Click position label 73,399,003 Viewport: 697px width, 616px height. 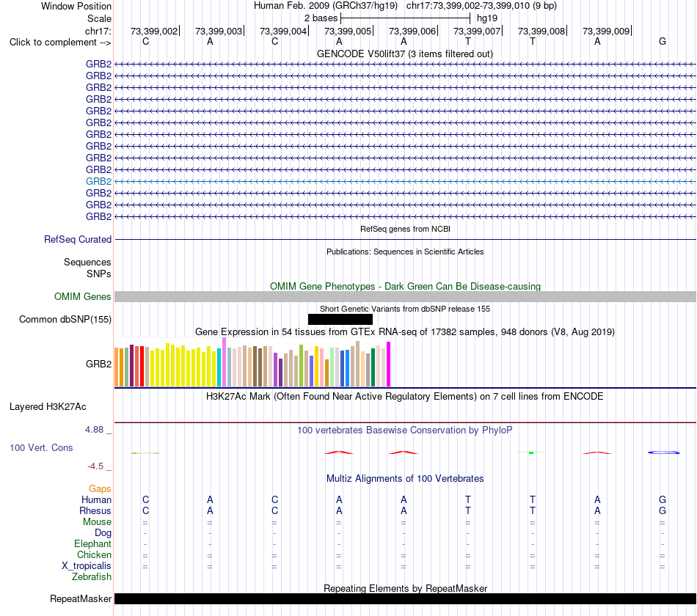click(x=218, y=31)
